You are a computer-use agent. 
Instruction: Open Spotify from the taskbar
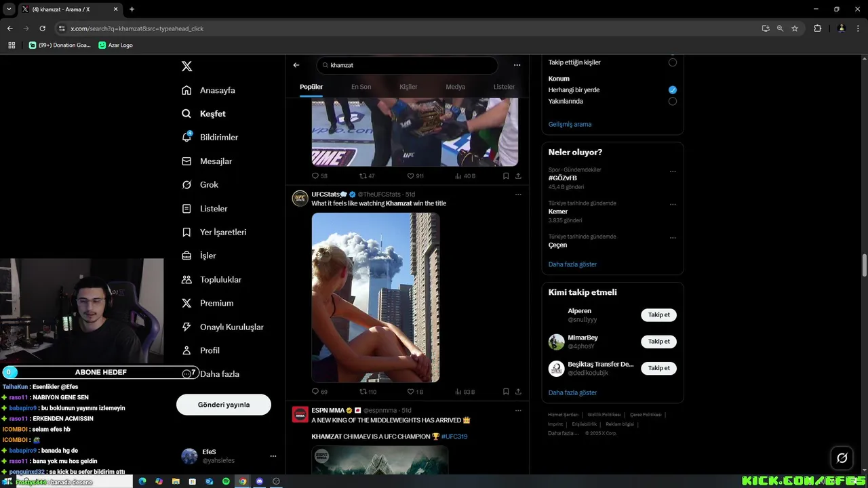(x=226, y=481)
